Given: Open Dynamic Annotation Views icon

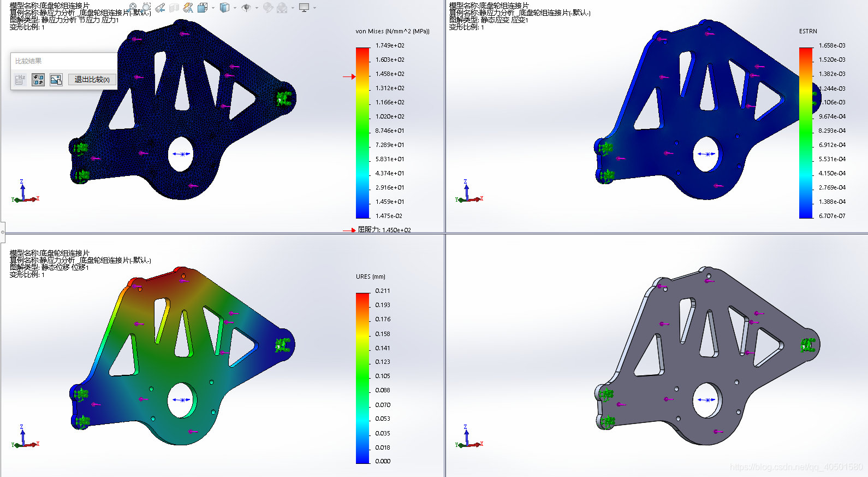Looking at the screenshot, I should [188, 8].
